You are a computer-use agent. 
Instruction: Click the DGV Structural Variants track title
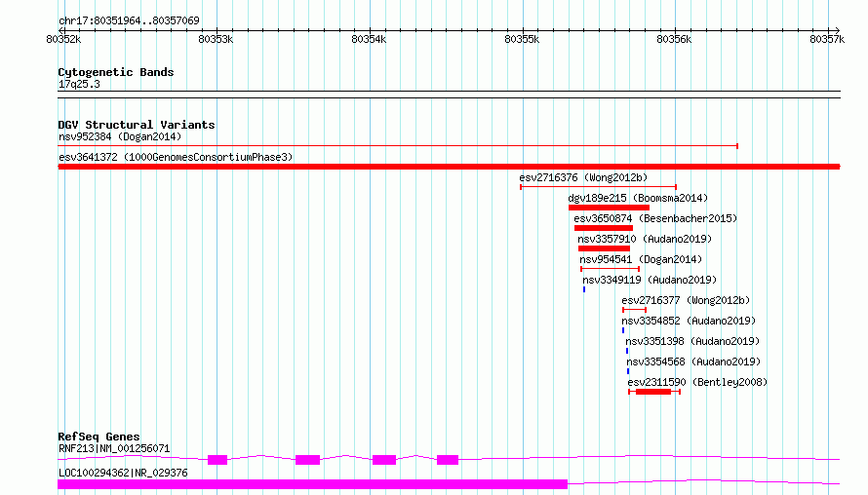point(137,125)
